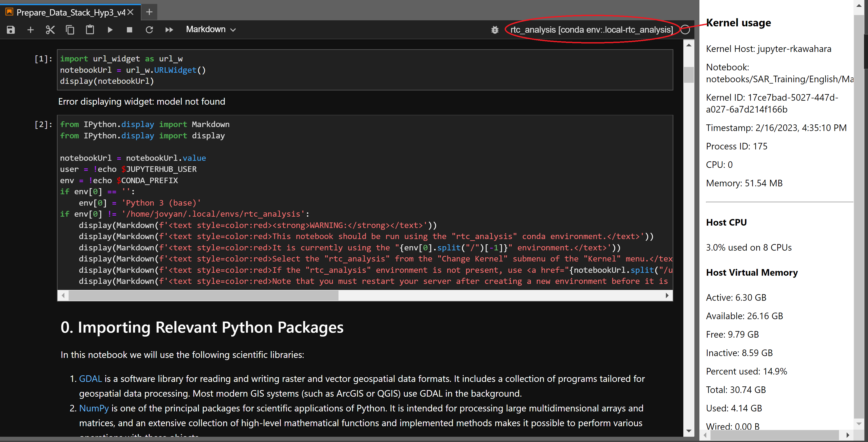The height and width of the screenshot is (442, 868).
Task: Run the selected cell with the play icon
Action: (110, 30)
